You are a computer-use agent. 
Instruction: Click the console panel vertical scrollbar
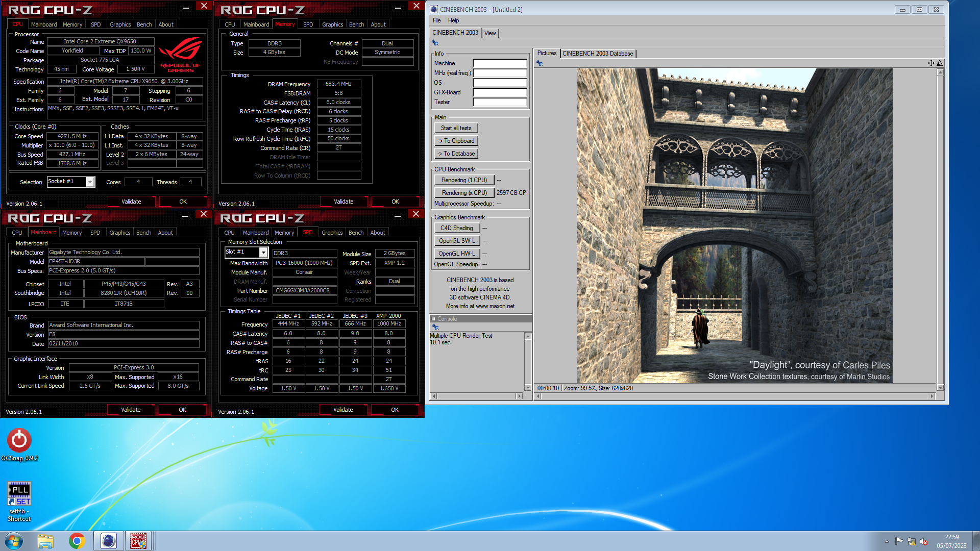(528, 362)
